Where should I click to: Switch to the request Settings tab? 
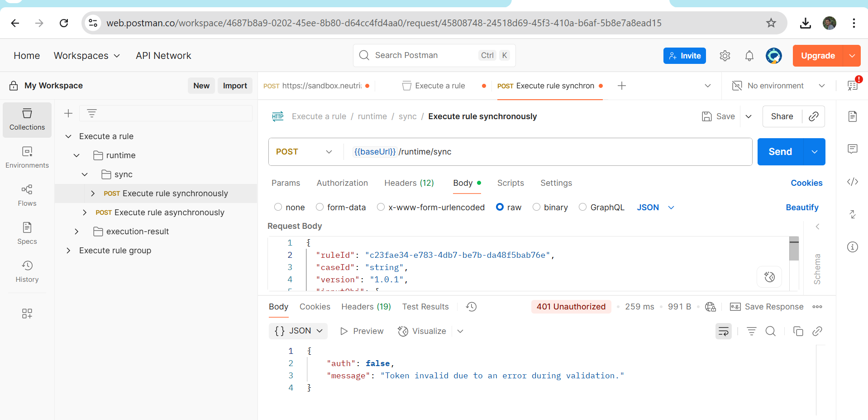point(556,183)
